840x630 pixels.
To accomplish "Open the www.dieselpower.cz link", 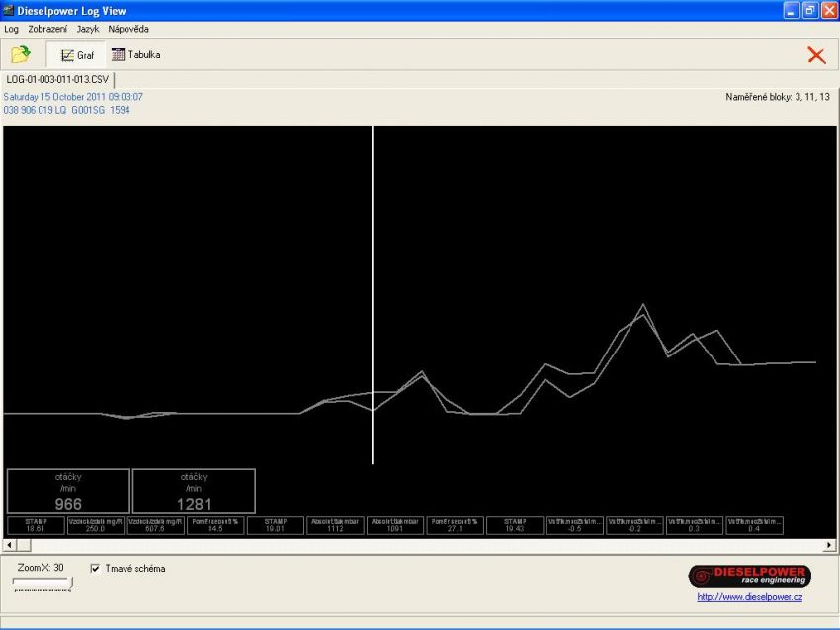I will coord(749,597).
